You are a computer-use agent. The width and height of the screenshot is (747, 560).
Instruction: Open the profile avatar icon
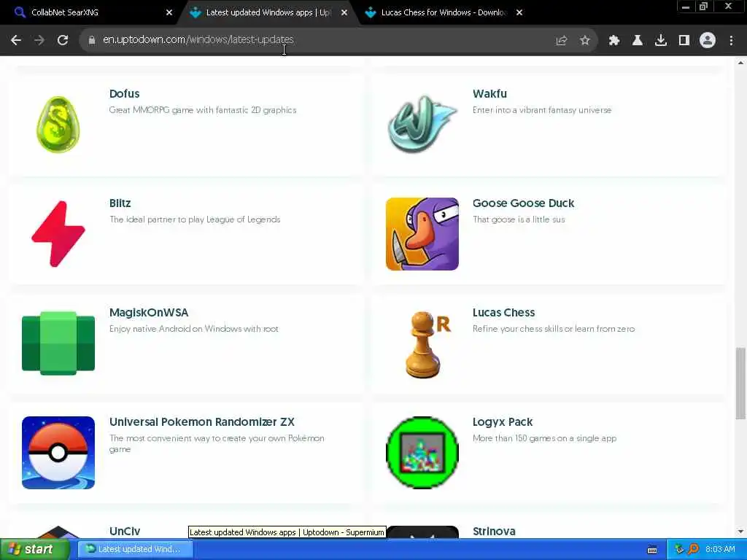point(708,41)
